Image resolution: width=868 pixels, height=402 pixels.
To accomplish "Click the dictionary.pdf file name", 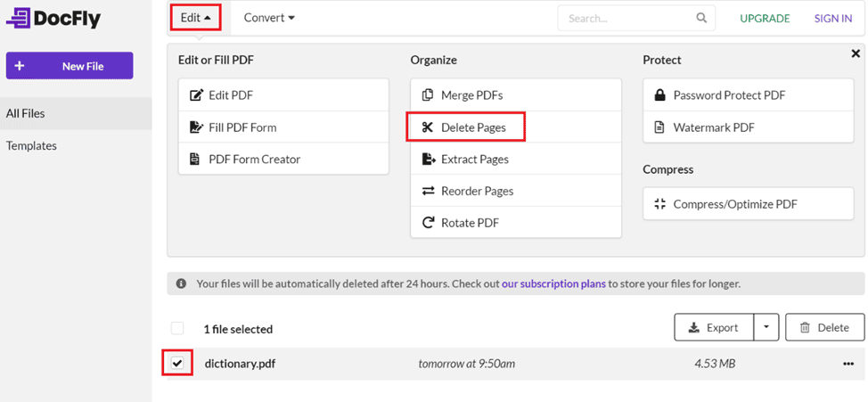I will (x=240, y=364).
